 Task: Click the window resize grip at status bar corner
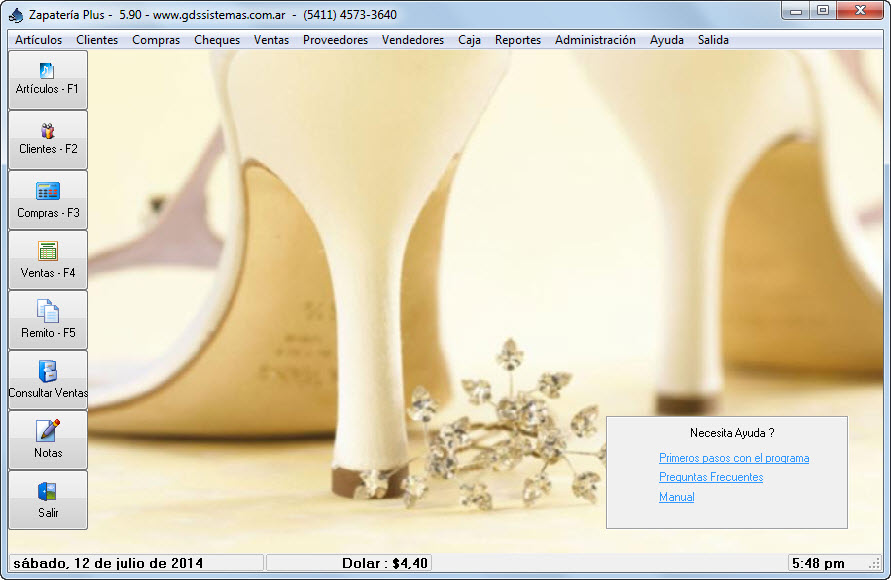[875, 564]
